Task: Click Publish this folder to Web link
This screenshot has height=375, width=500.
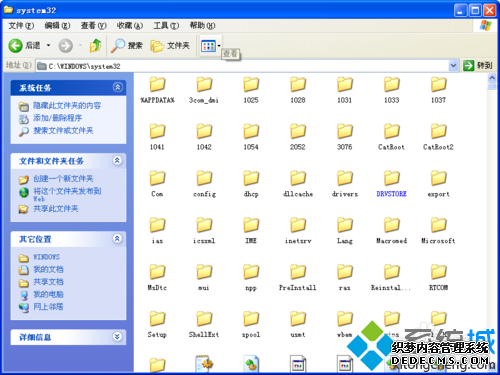Action: click(x=67, y=194)
